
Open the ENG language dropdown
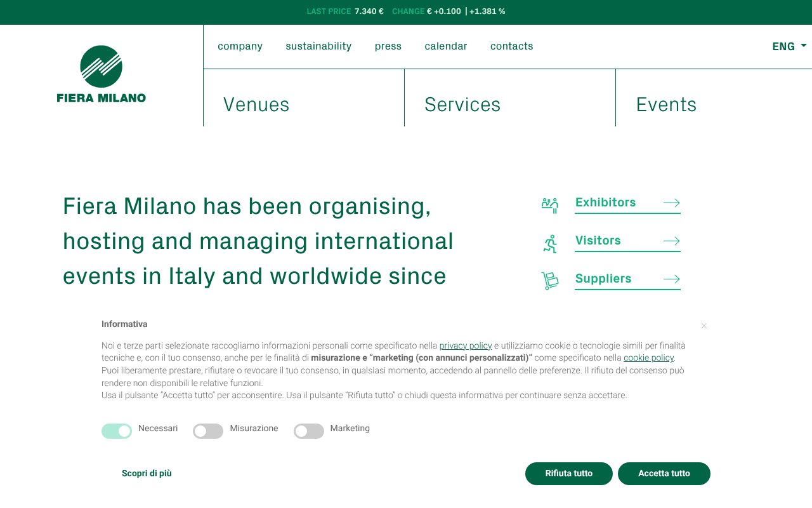point(789,46)
